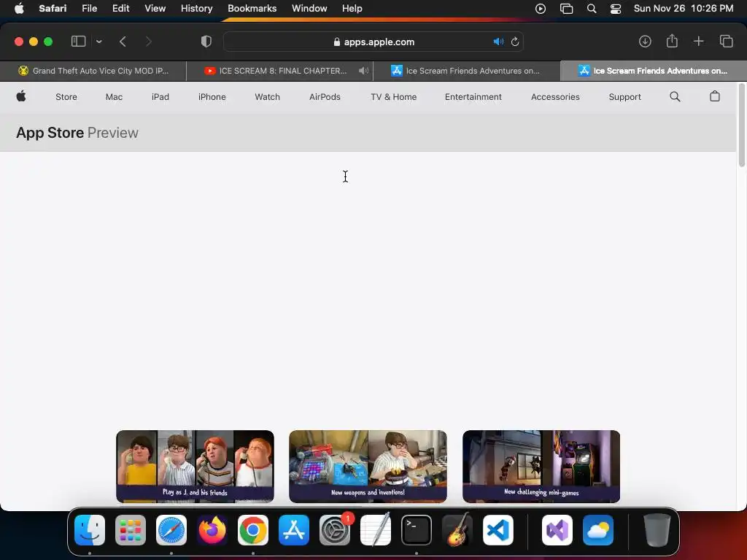Reload the page with refresh icon
Screen dimensions: 747x560
[x=515, y=42]
